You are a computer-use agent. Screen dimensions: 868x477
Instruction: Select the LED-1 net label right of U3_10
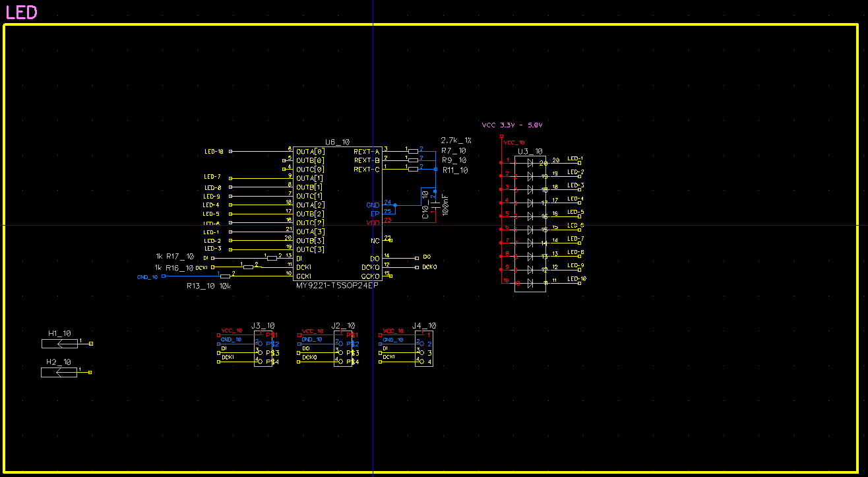point(575,159)
